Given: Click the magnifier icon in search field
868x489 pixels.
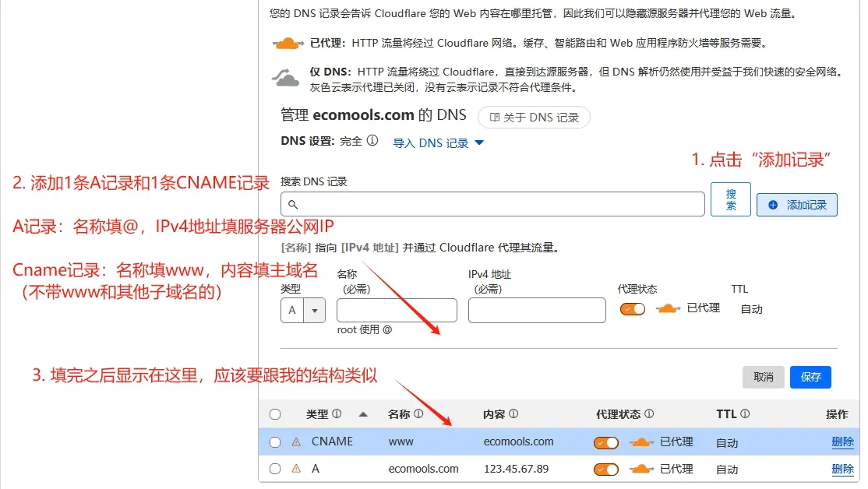Looking at the screenshot, I should 293,205.
